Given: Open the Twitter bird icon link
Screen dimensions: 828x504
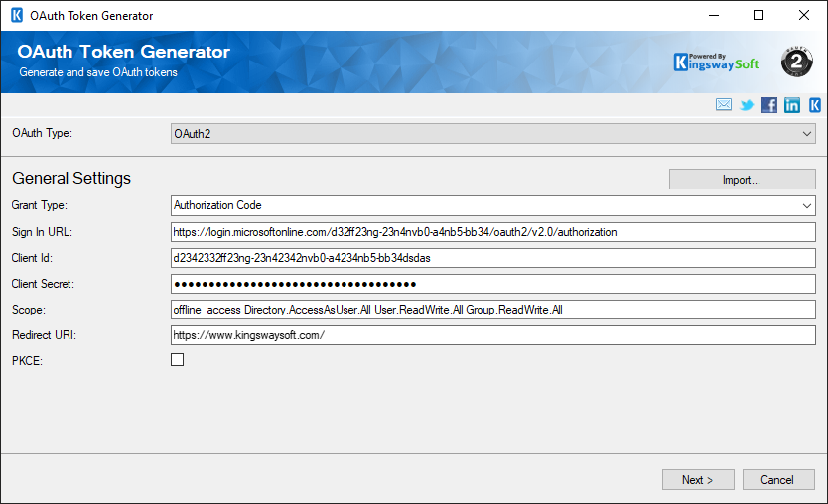Looking at the screenshot, I should 747,105.
